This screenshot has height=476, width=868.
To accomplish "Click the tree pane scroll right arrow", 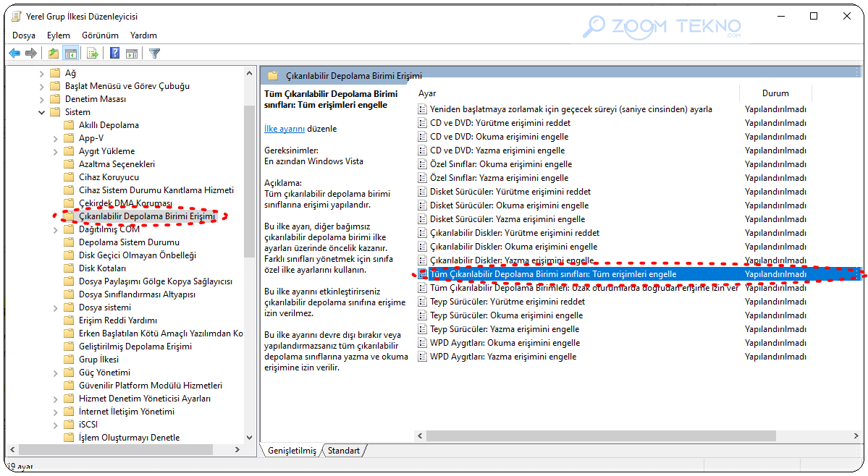I will coord(237,449).
